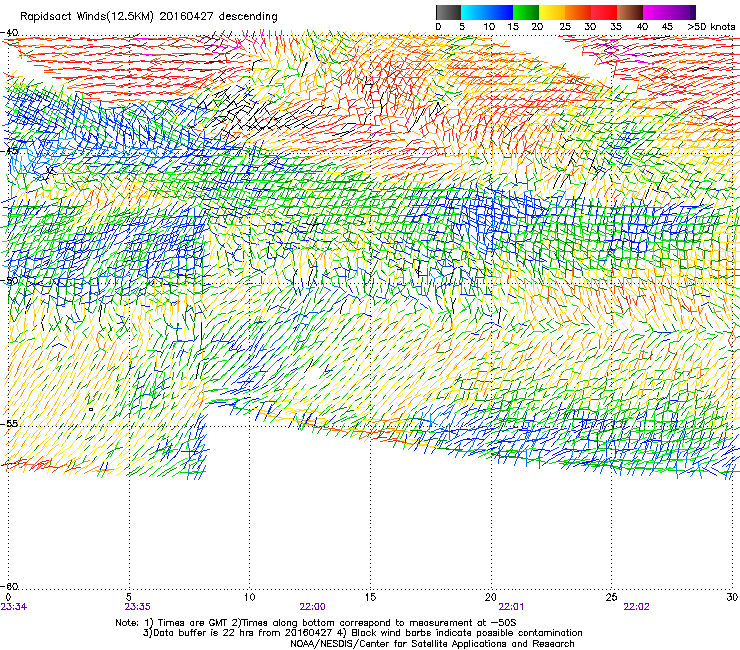This screenshot has height=650, width=740.
Task: Click the '30' longitude label on the bottom axis
Action: click(x=732, y=597)
